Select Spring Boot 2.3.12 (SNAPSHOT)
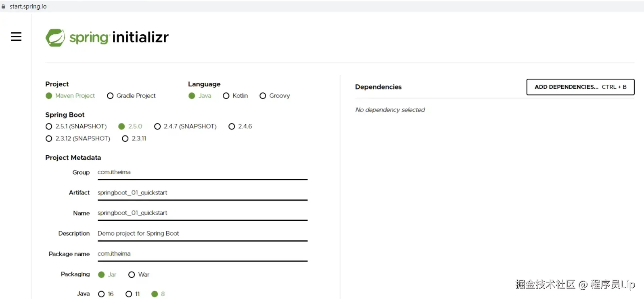The image size is (644, 299). pos(78,138)
